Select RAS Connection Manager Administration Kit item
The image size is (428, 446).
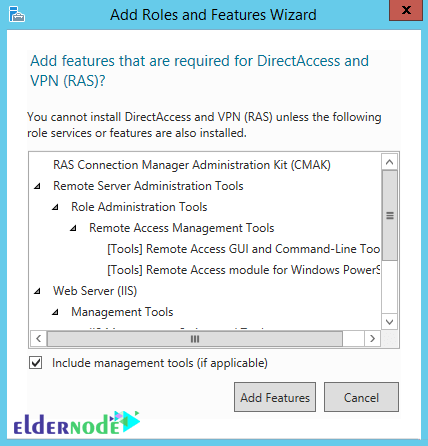(192, 165)
